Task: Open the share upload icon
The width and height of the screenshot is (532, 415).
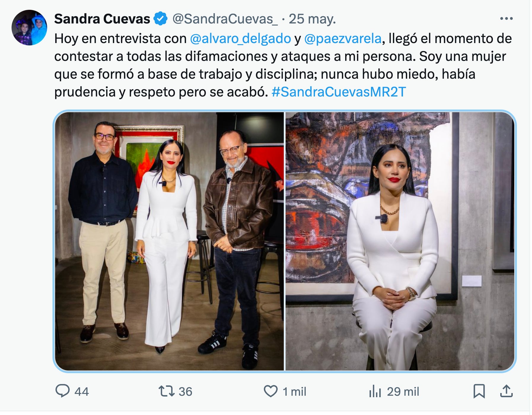Action: (x=506, y=391)
